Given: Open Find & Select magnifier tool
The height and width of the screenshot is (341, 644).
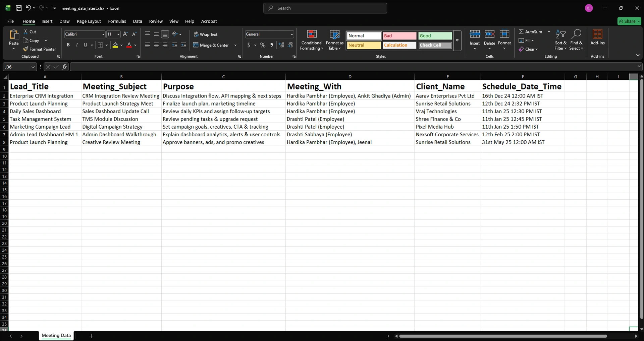Looking at the screenshot, I should pos(576,35).
